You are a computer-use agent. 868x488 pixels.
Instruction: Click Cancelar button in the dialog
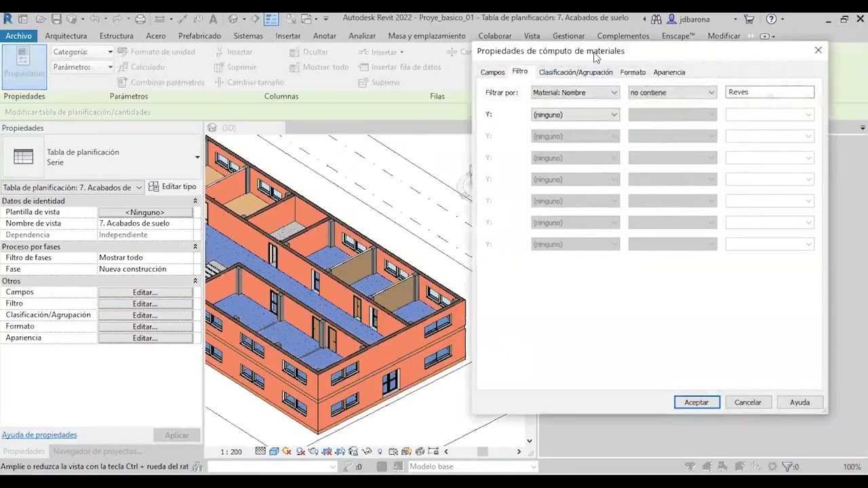coord(748,403)
